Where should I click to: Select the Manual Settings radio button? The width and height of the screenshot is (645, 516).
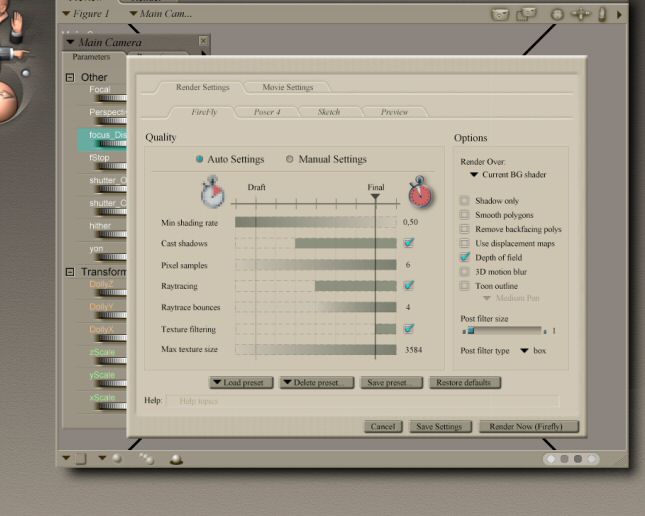[290, 159]
